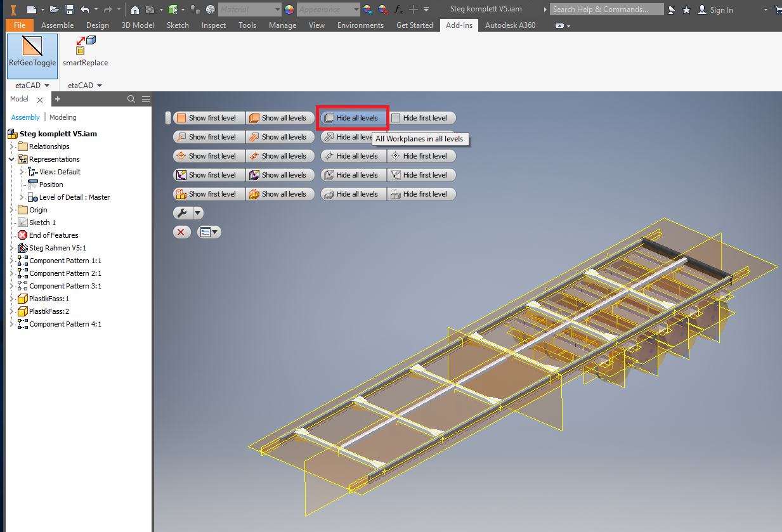
Task: Open the model browser hamburger menu
Action: tap(146, 99)
